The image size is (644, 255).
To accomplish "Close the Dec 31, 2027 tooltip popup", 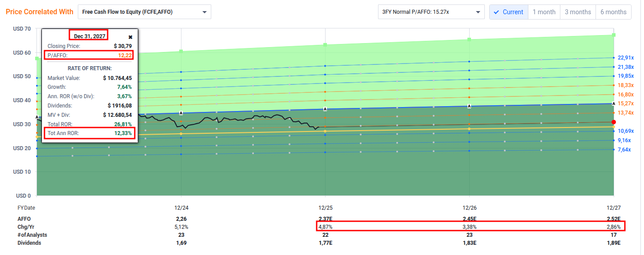I will [x=130, y=37].
